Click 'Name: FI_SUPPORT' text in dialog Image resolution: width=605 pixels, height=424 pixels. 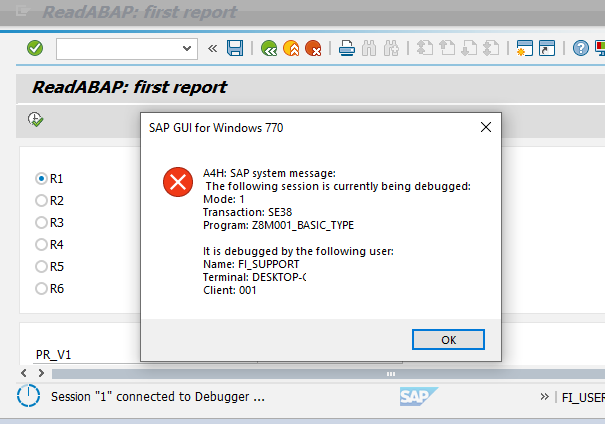251,264
